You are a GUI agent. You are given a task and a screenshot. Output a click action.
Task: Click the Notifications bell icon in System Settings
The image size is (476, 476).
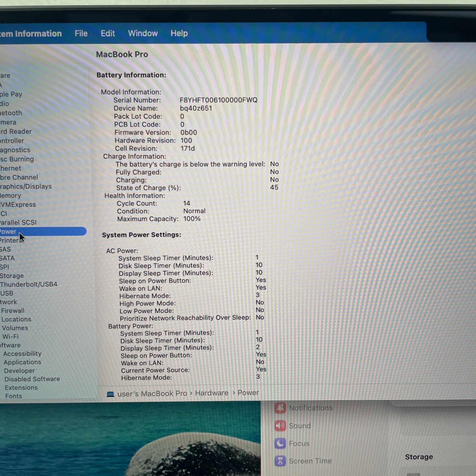[280, 408]
